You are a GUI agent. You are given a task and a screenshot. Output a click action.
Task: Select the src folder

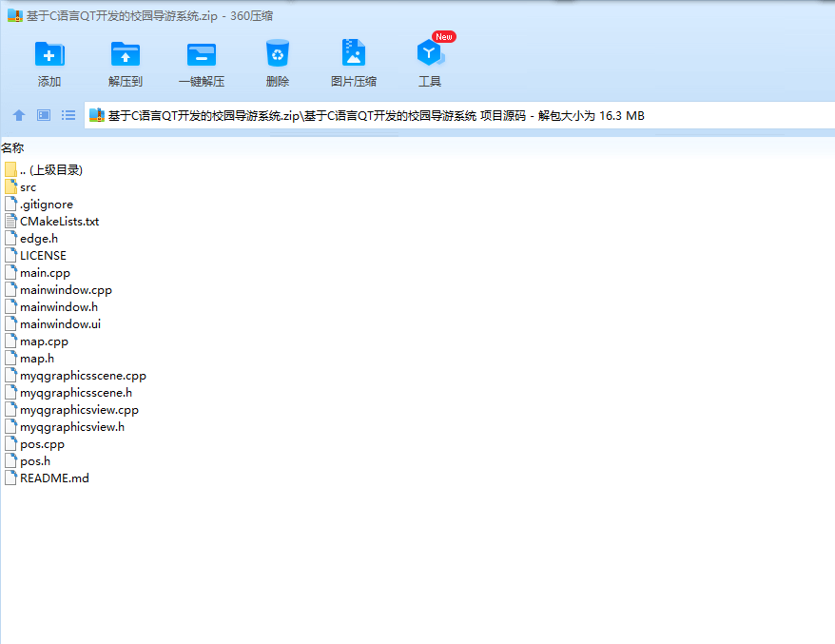point(21,187)
